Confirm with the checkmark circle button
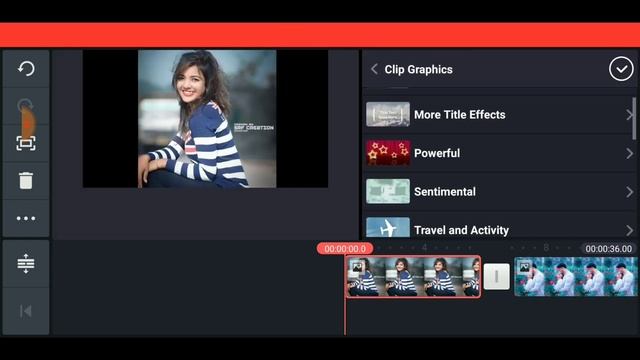Image resolution: width=640 pixels, height=360 pixels. coord(621,69)
